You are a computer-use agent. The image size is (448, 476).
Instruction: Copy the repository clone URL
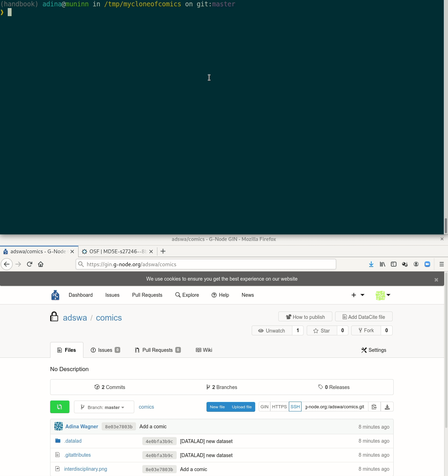tap(374, 407)
